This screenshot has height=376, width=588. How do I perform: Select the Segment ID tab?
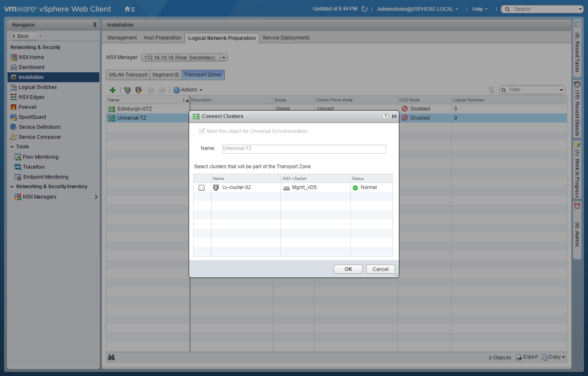[x=165, y=75]
